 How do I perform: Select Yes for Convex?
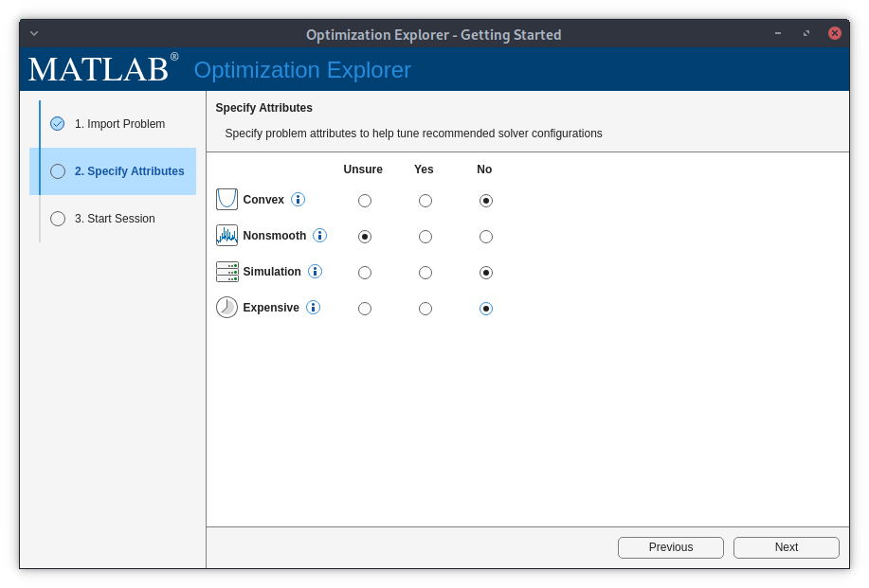pos(425,201)
